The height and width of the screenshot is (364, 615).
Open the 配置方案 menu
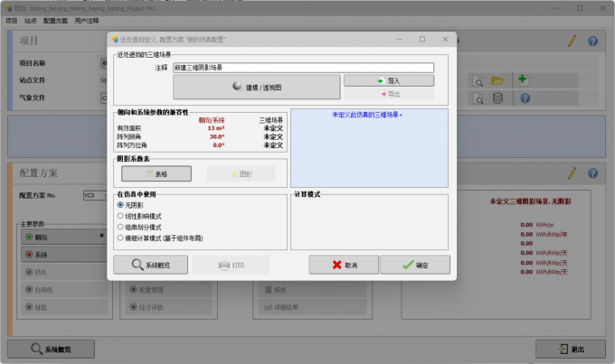[55, 21]
